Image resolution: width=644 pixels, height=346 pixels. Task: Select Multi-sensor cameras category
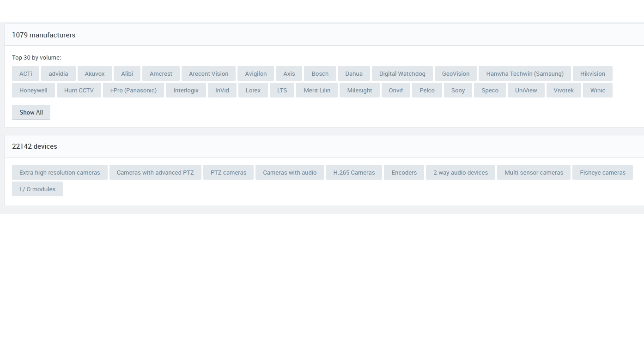point(534,172)
